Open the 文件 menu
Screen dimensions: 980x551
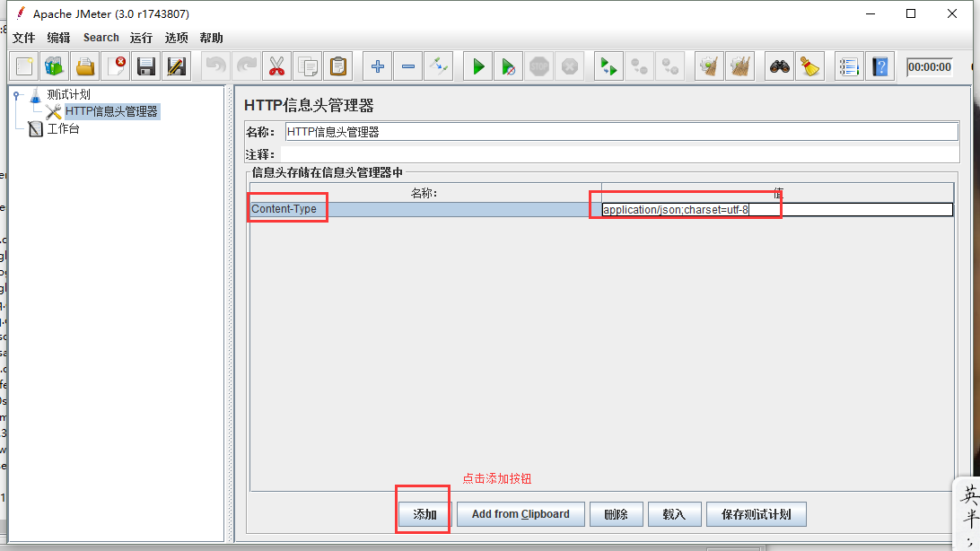coord(23,38)
